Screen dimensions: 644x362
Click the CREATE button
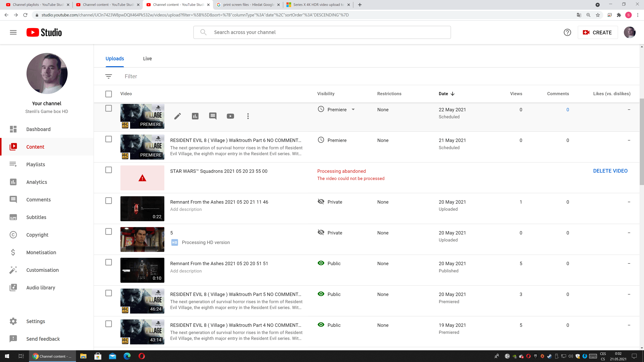point(598,33)
